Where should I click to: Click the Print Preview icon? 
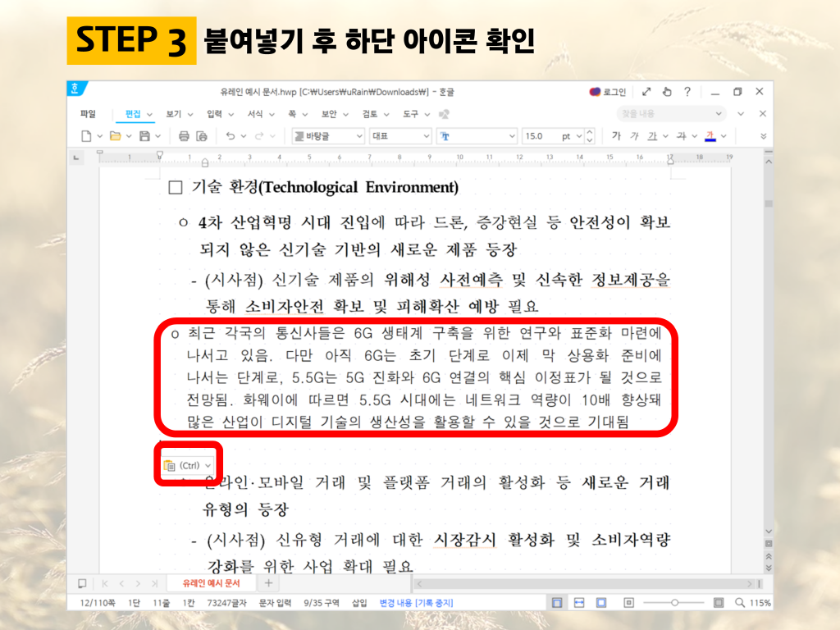pyautogui.click(x=202, y=136)
